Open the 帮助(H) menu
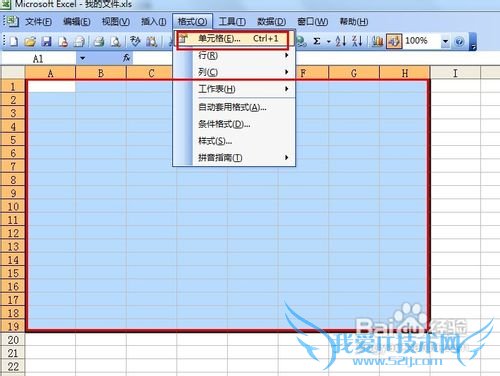Viewport: 500px width, 376px height. [x=354, y=22]
